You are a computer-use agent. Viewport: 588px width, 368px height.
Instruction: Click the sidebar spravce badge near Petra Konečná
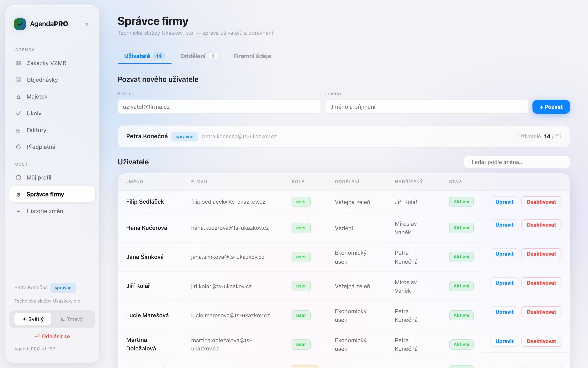[x=63, y=288]
